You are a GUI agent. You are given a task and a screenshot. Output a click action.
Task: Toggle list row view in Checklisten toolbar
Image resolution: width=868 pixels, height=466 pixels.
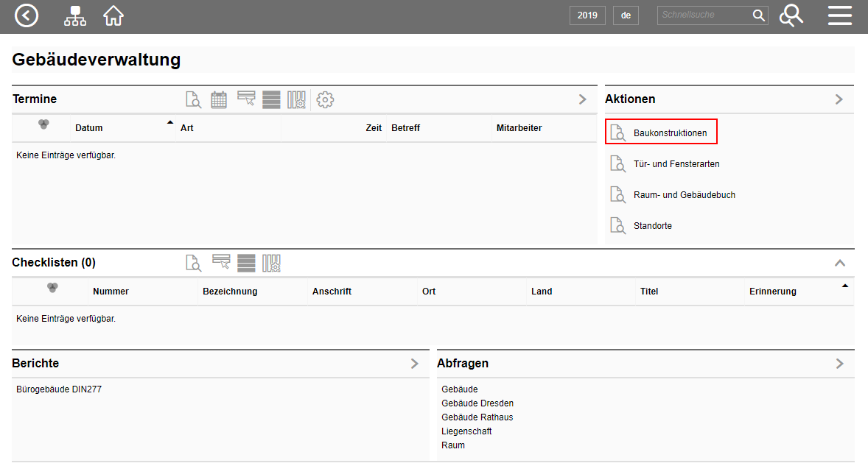(246, 263)
